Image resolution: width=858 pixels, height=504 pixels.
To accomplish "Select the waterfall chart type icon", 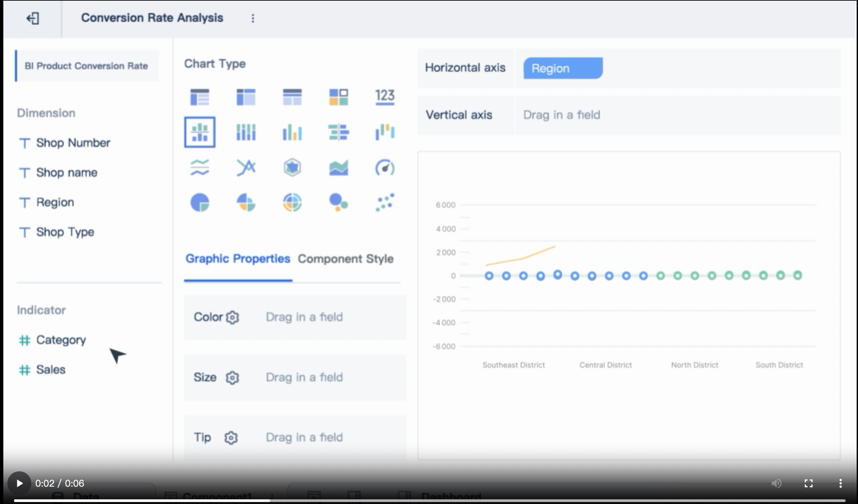I will (x=385, y=132).
